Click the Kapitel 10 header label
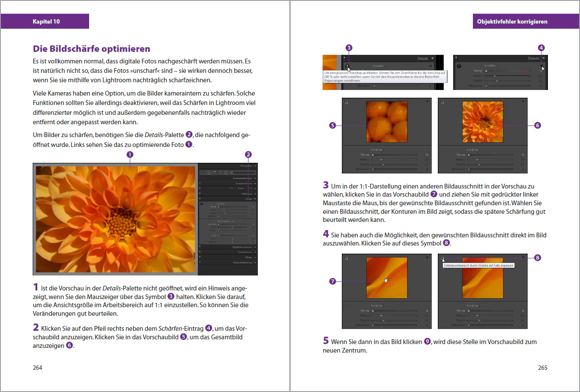The width and height of the screenshot is (580, 392). coord(46,21)
